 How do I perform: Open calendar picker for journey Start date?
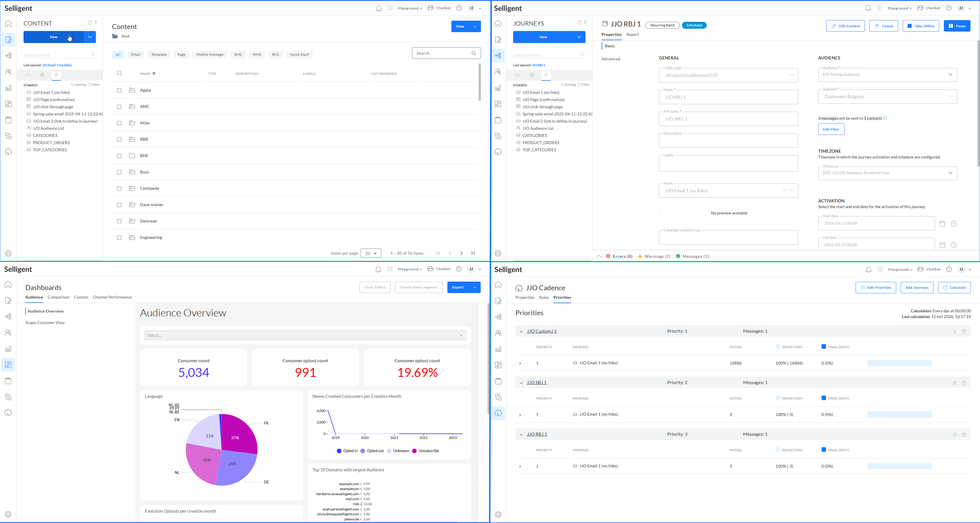coord(942,224)
